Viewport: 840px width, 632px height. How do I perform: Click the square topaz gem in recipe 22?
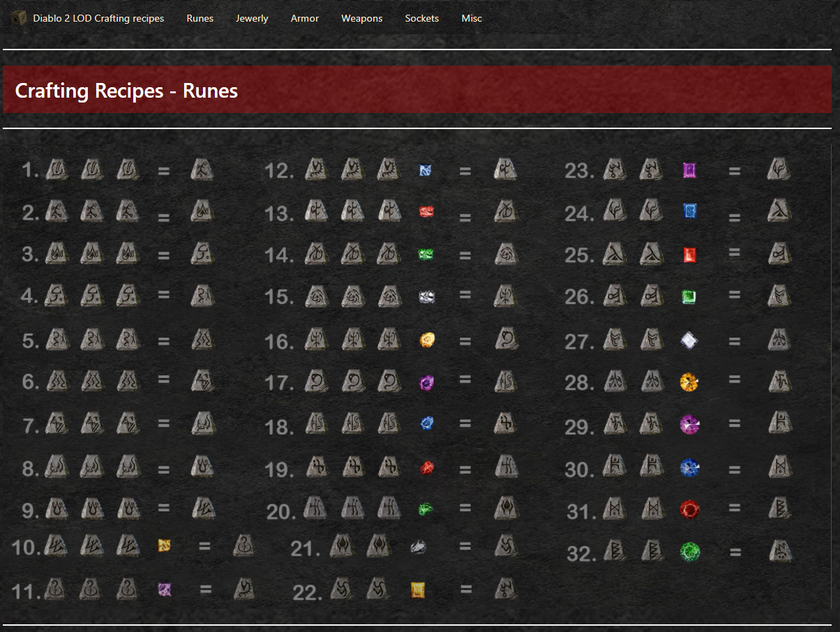[418, 590]
